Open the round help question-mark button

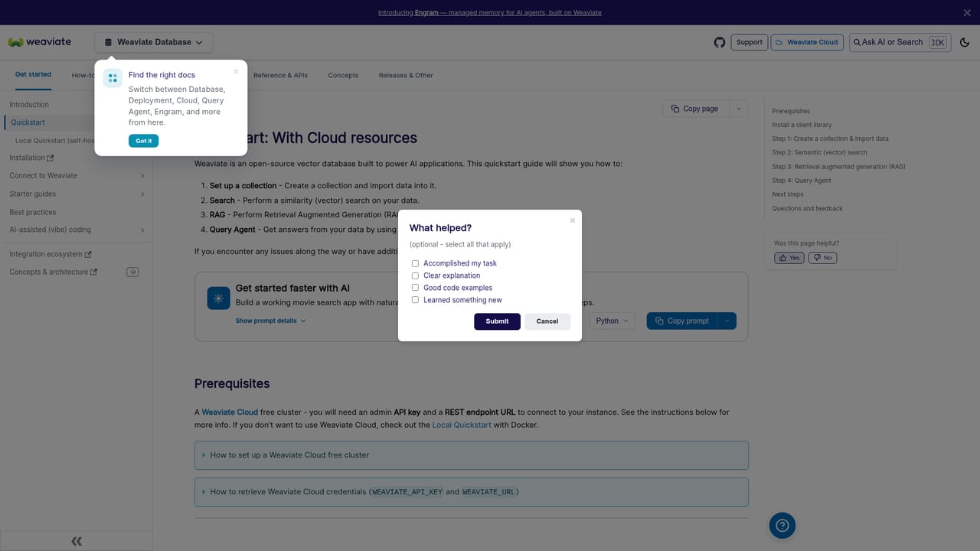[x=782, y=525]
